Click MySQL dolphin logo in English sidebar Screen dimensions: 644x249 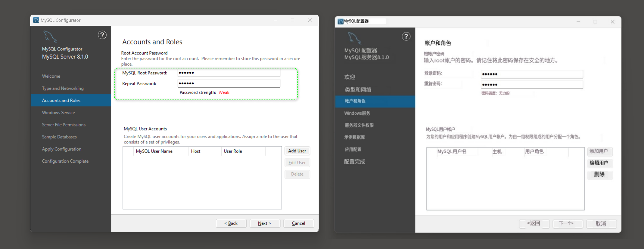coord(50,37)
